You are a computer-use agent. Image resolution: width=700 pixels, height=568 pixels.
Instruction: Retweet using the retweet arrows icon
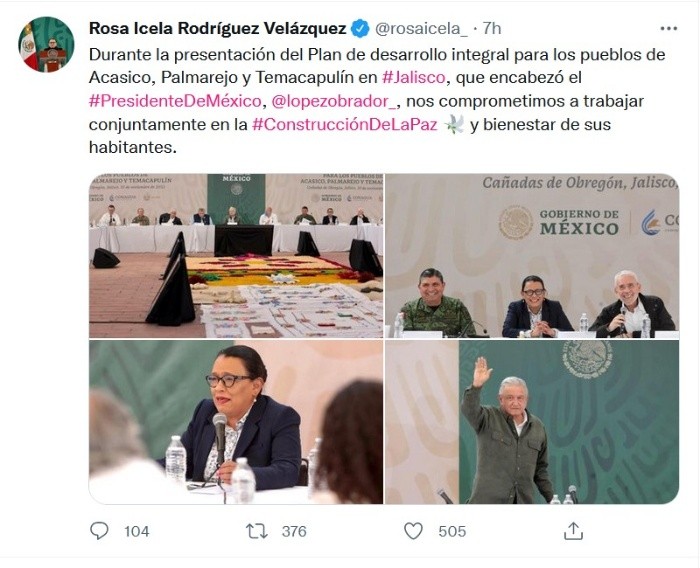click(x=257, y=531)
